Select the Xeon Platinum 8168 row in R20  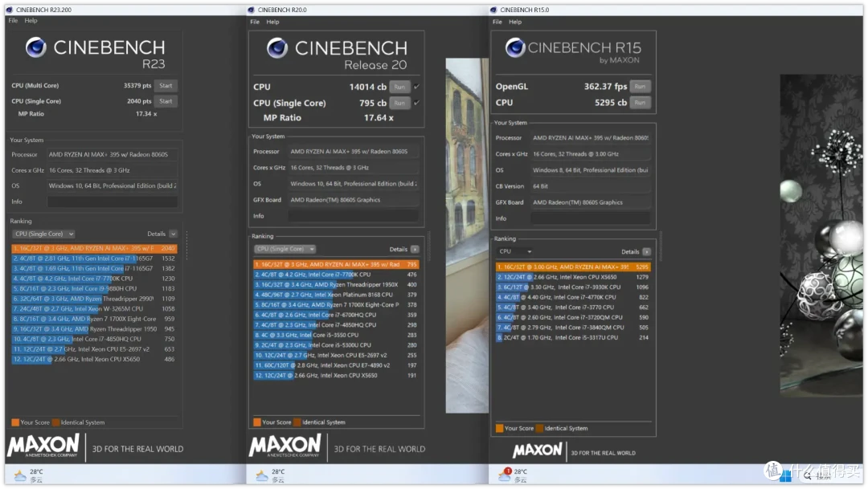336,295
